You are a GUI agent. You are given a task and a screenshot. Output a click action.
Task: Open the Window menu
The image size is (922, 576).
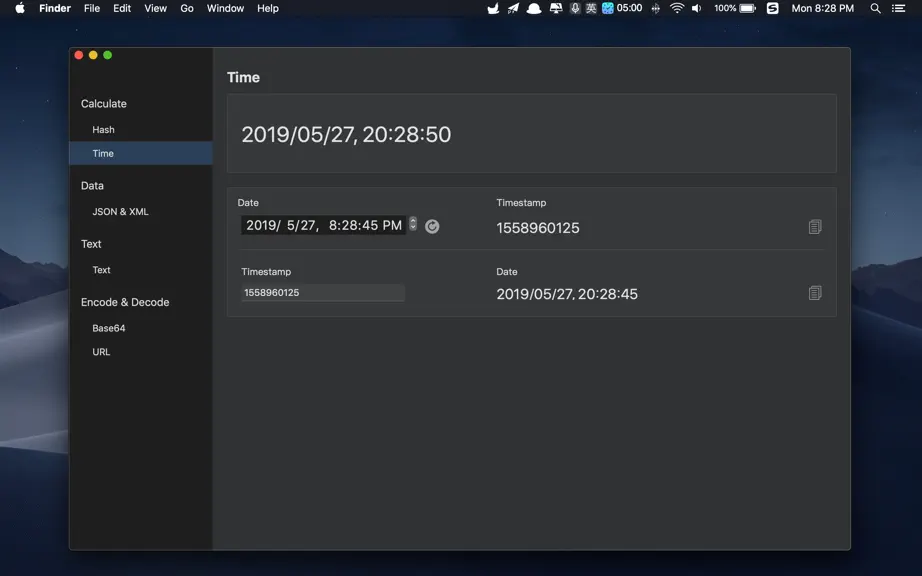pyautogui.click(x=225, y=8)
